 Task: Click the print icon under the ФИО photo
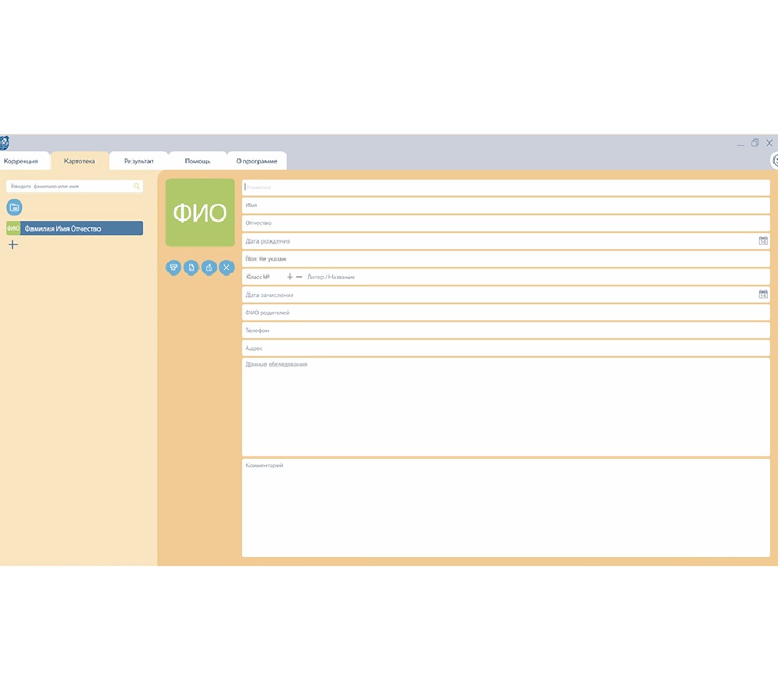[173, 268]
